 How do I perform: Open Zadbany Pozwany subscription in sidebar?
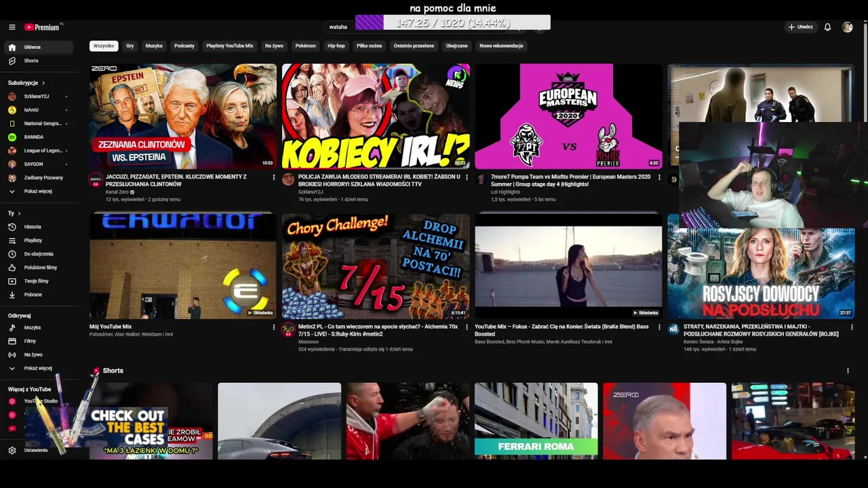click(39, 178)
